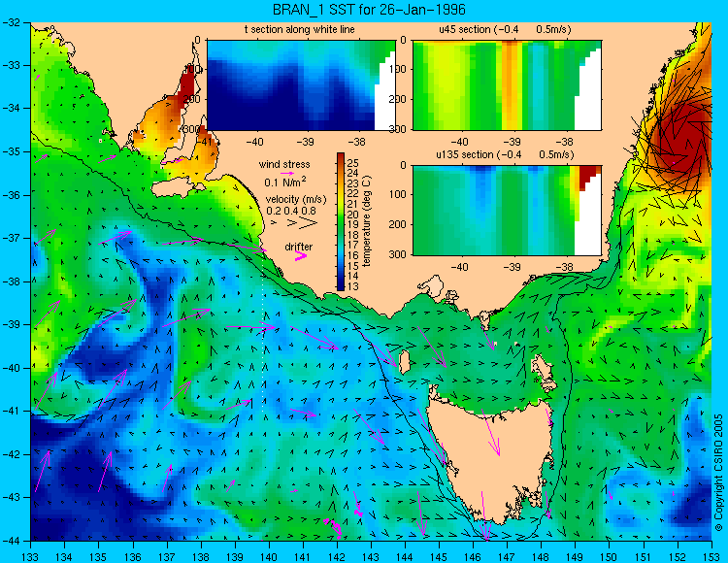Click the temperature color scale bar
728x563 pixels.
(341, 222)
